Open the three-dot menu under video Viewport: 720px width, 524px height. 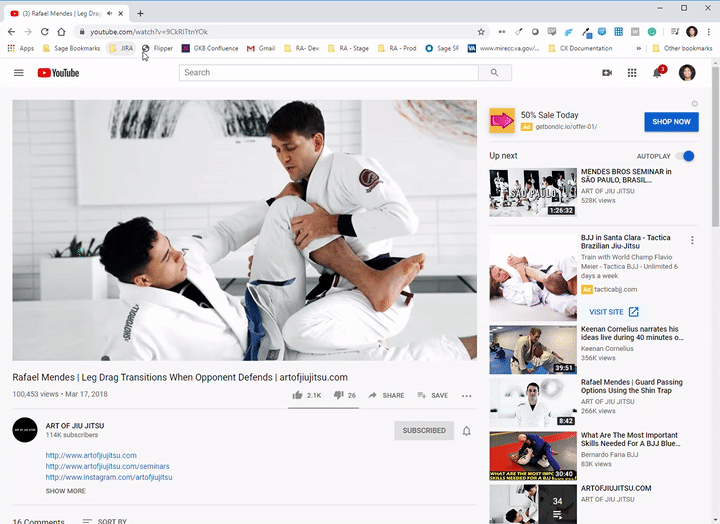466,396
